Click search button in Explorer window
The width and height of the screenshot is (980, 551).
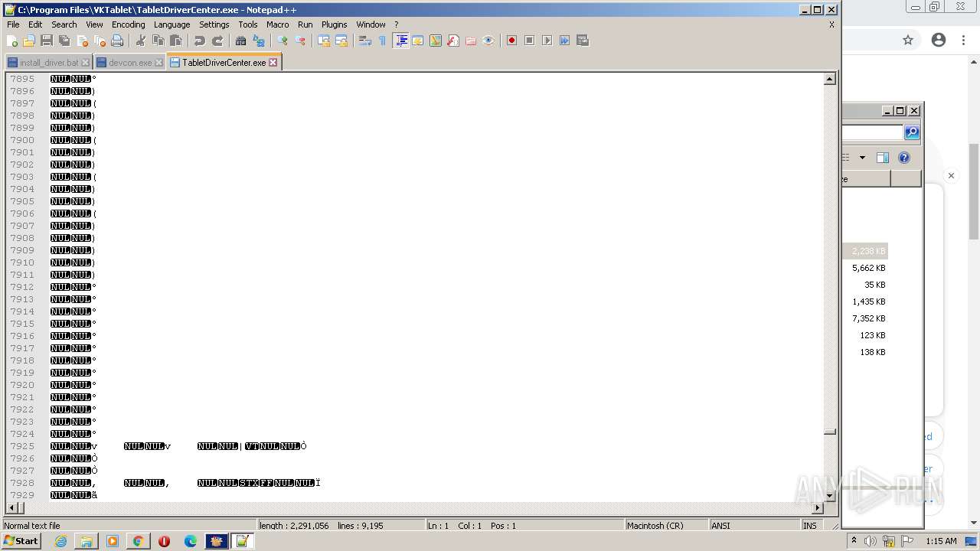[912, 132]
